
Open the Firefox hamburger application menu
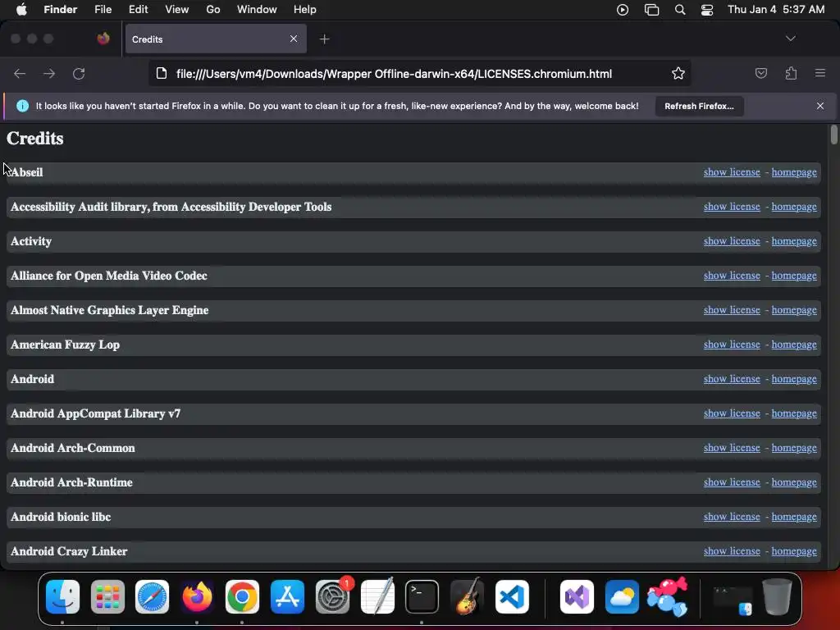coord(820,73)
